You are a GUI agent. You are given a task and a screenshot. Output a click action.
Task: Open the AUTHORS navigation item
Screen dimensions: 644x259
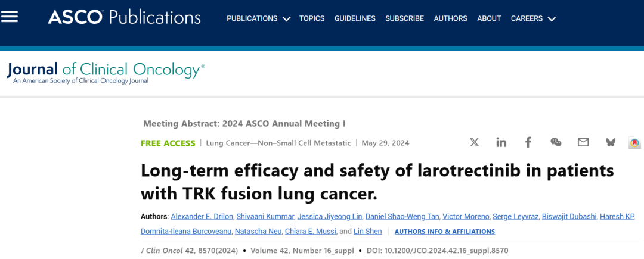(x=451, y=18)
